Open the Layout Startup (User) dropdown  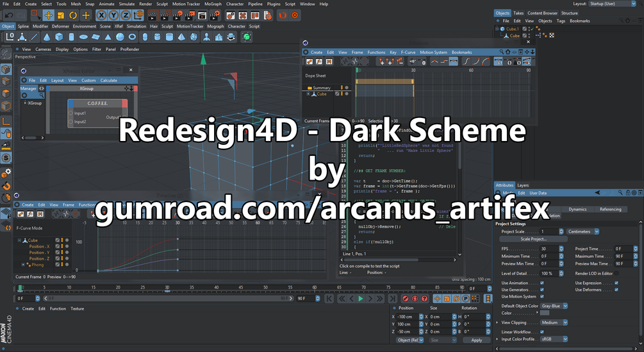(x=613, y=4)
